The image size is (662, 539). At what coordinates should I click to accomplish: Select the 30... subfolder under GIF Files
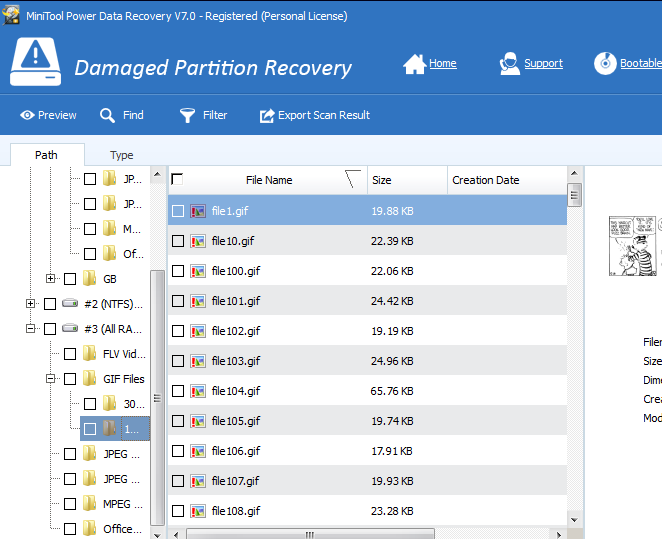point(134,404)
